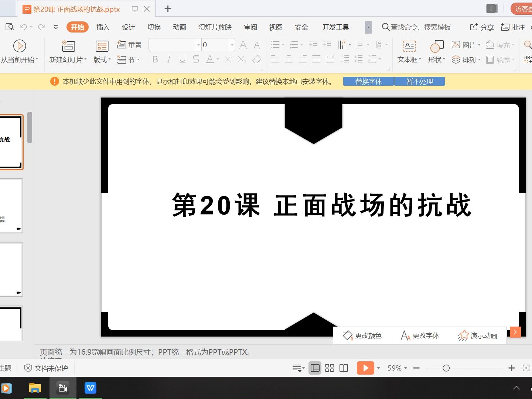This screenshot has height=399, width=532.
Task: Toggle bold formatting
Action: point(155,59)
